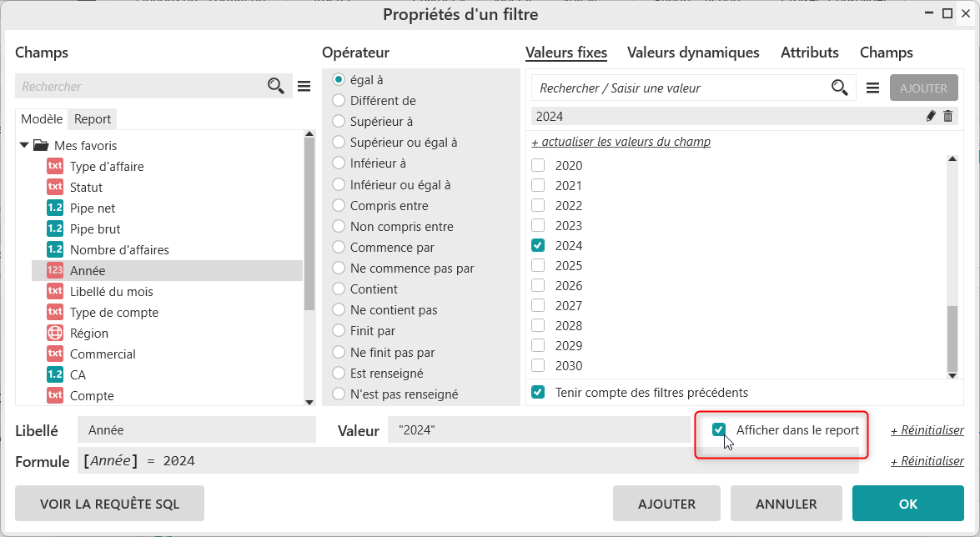980x537 pixels.
Task: Delete the 2024 value with trash icon
Action: click(948, 117)
